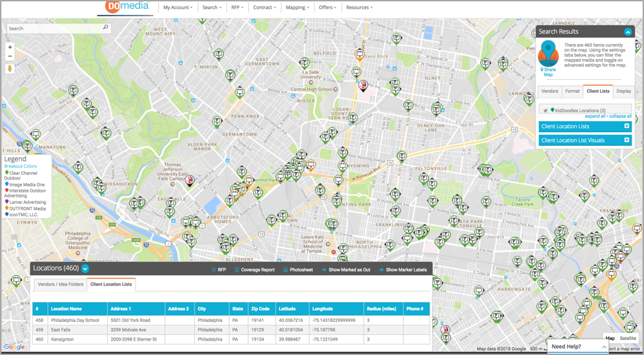The width and height of the screenshot is (644, 355).
Task: Click the Lamar Advertising legend entry
Action: click(25, 202)
